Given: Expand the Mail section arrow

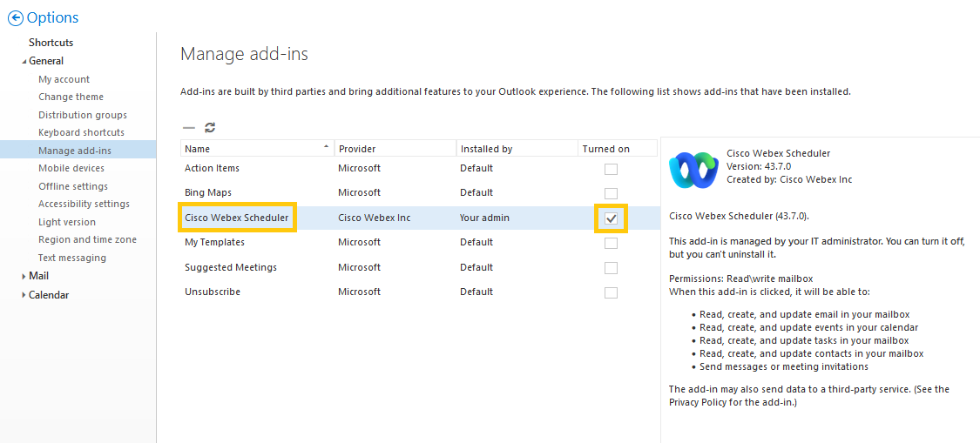Looking at the screenshot, I should [x=24, y=276].
